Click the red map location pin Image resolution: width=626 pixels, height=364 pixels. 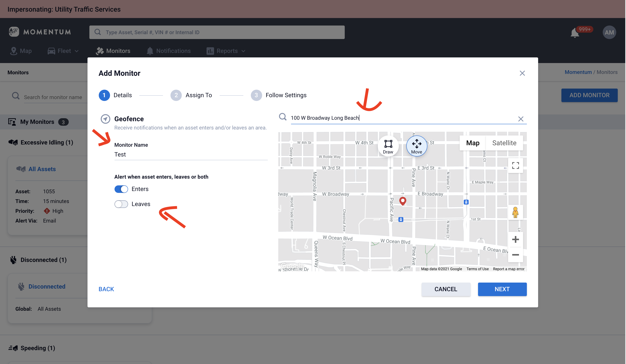pos(402,201)
